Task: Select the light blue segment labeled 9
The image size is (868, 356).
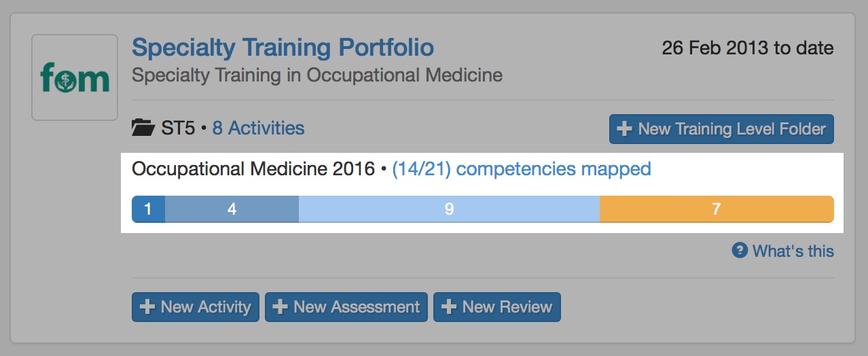Action: point(449,209)
